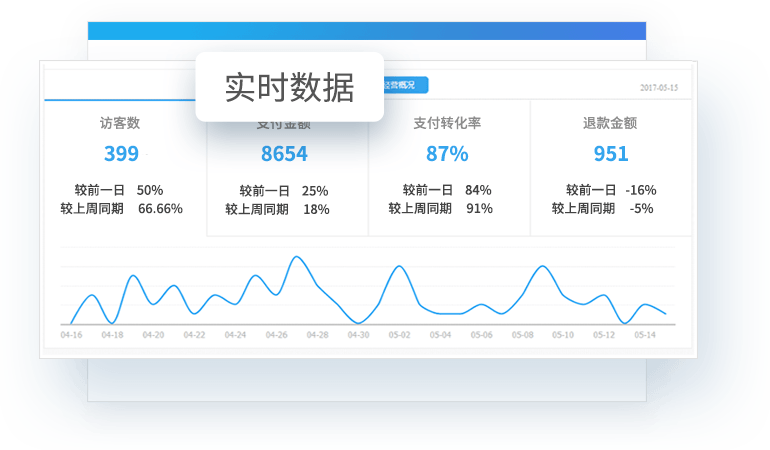The image size is (770, 450).
Task: Click the blue 经营概况 tab button
Action: coord(406,85)
